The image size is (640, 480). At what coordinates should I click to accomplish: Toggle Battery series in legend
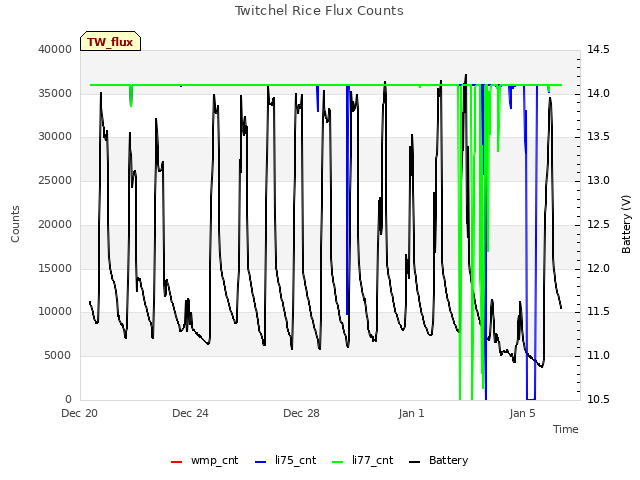point(439,460)
